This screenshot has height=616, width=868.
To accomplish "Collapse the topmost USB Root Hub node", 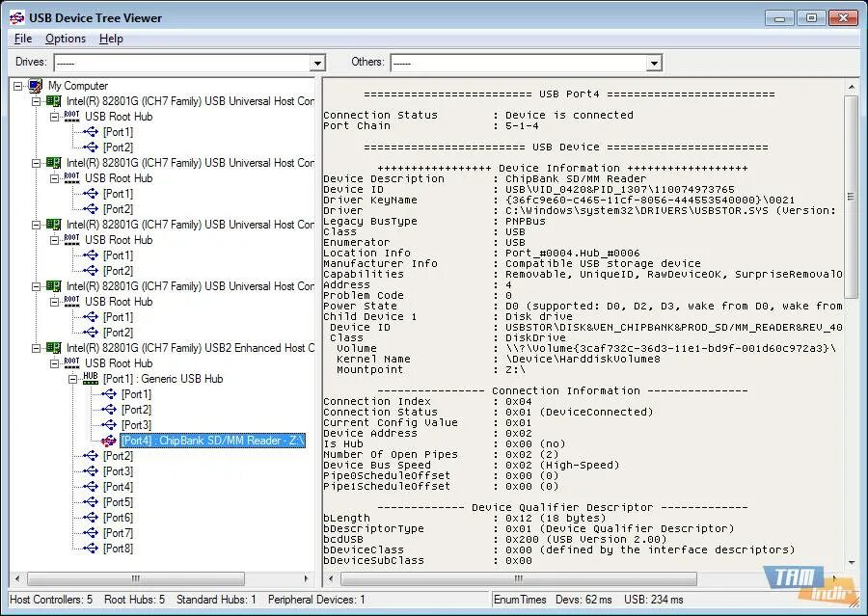I will coord(54,117).
